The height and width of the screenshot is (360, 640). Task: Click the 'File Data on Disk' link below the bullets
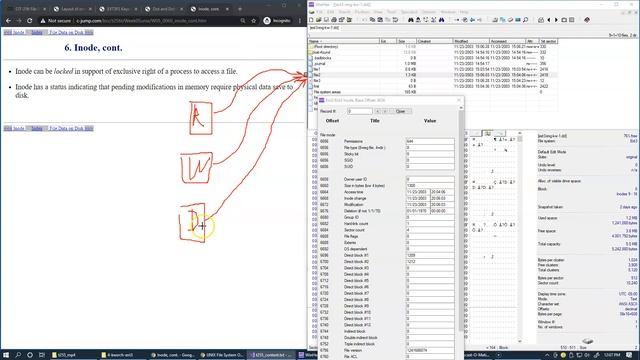[x=71, y=128]
